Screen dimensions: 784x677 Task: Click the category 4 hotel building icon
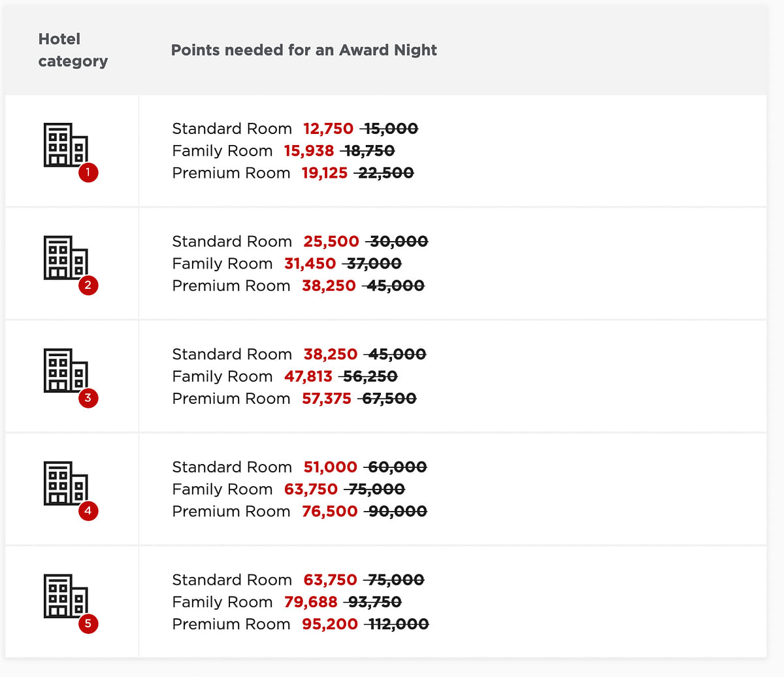click(x=66, y=484)
